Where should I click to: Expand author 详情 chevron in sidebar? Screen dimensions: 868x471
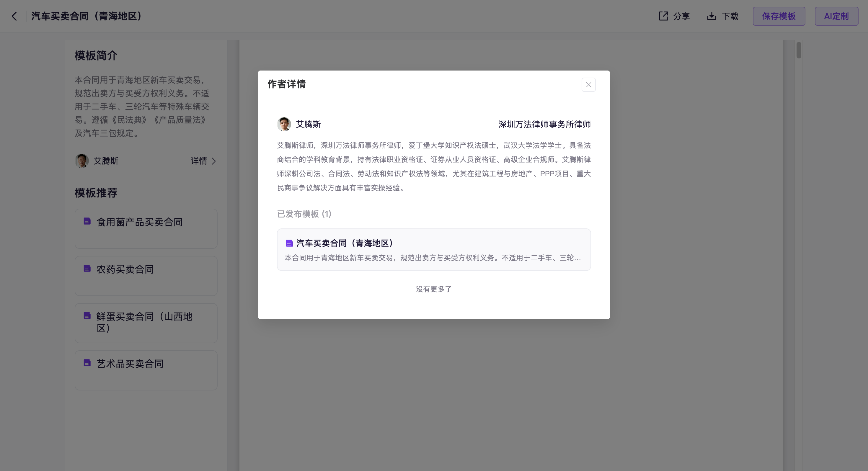[x=213, y=161]
